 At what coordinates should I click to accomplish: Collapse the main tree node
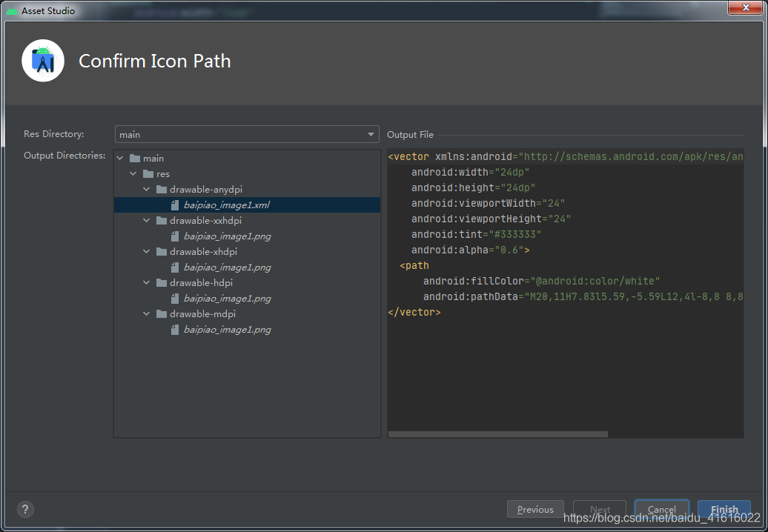point(120,158)
